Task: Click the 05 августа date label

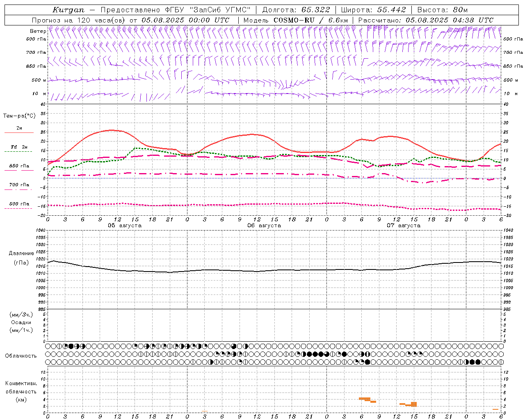Action: pos(125,226)
